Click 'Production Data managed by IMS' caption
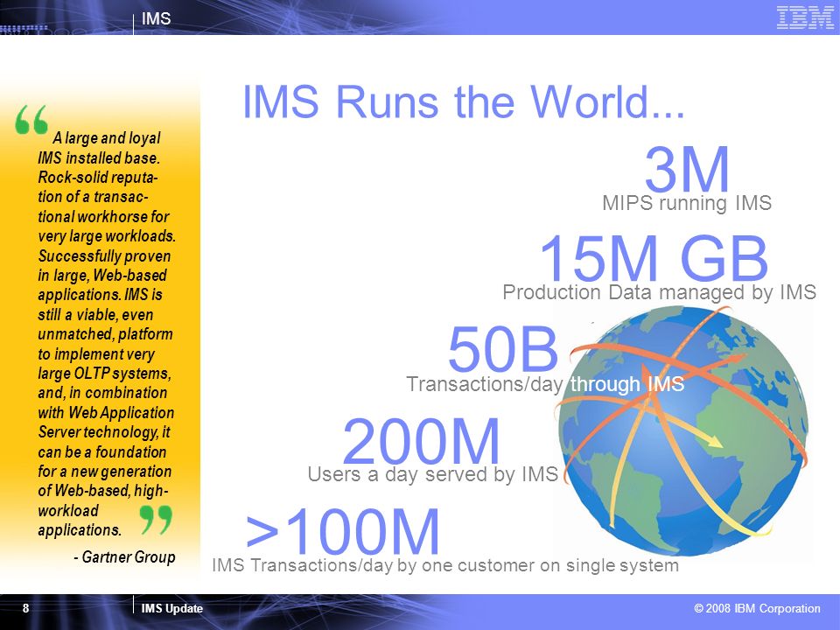The image size is (840, 630). point(659,292)
